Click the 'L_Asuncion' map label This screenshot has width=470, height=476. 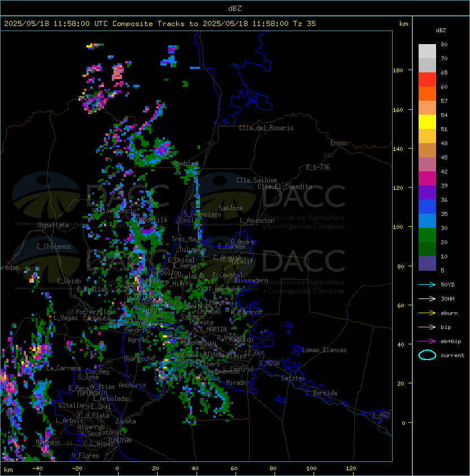pos(257,220)
